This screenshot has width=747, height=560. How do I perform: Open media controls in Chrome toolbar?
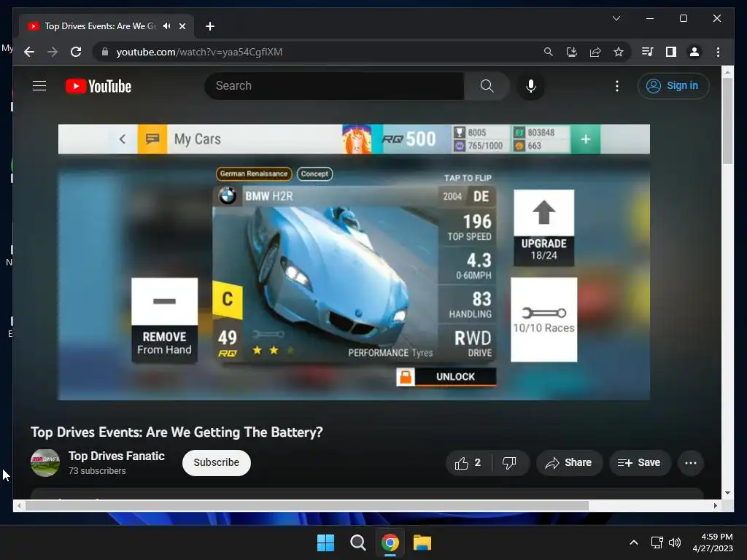coord(648,52)
